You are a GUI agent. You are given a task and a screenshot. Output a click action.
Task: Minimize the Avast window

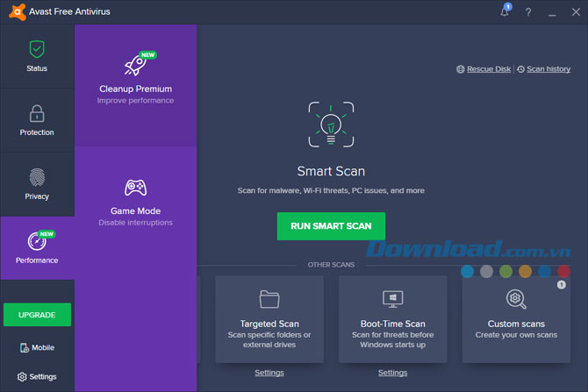(x=552, y=13)
